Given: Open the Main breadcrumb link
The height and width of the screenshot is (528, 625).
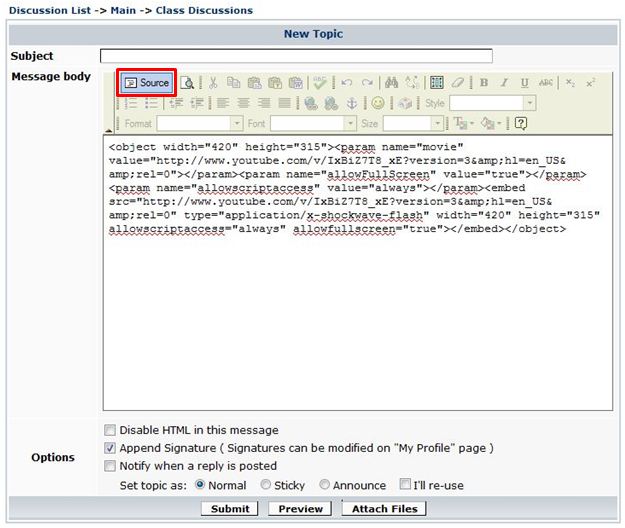Looking at the screenshot, I should click(x=123, y=10).
